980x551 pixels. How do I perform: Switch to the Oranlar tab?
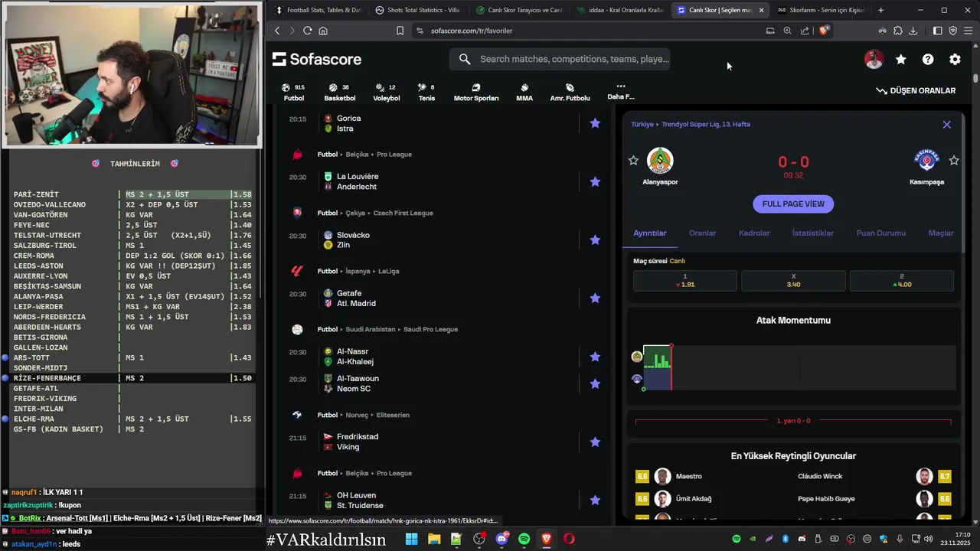[x=702, y=233]
